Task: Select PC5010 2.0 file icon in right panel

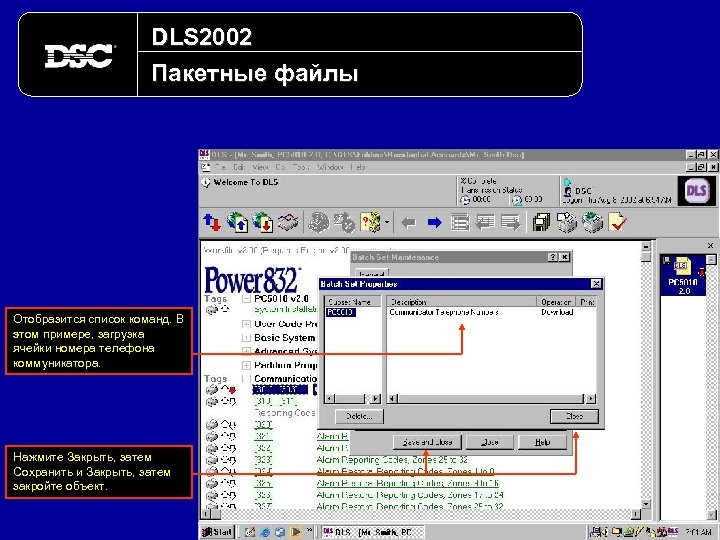Action: pyautogui.click(x=683, y=276)
